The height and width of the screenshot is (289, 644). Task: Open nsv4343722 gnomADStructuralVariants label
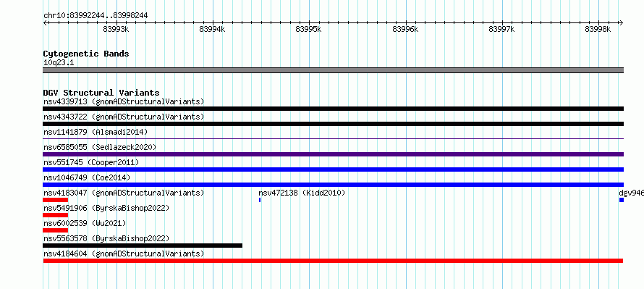coord(124,117)
